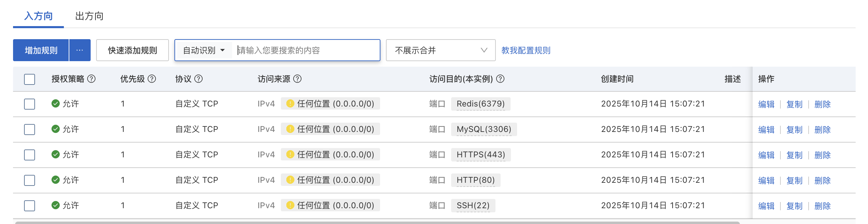
Task: Open help icon next to 授权策略 header
Action: [91, 79]
